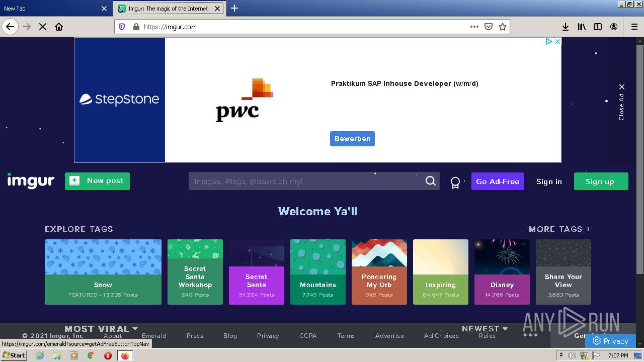The image size is (644, 362).
Task: Close the banner ad with X
Action: click(x=557, y=42)
